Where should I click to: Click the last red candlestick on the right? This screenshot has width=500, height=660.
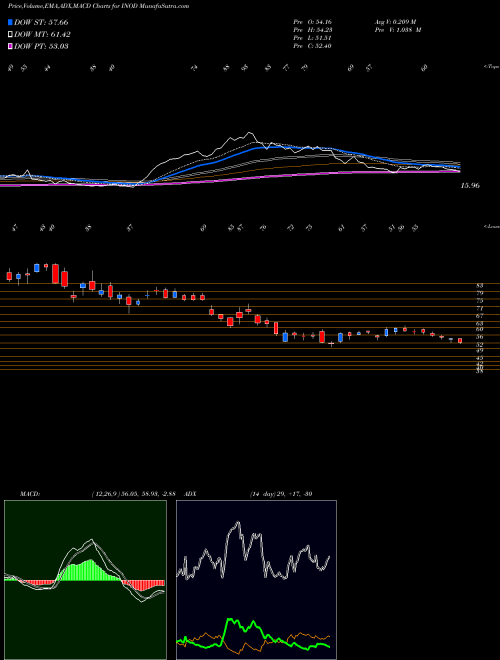460,341
